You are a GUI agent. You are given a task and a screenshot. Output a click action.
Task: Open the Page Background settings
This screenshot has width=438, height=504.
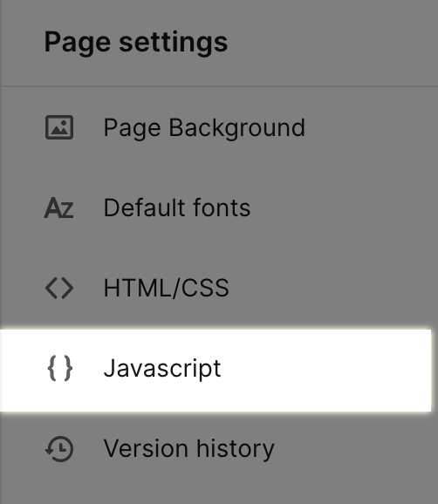(216, 127)
